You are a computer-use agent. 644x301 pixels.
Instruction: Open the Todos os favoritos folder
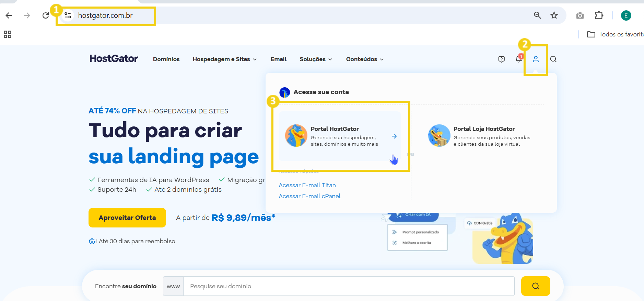coord(615,34)
